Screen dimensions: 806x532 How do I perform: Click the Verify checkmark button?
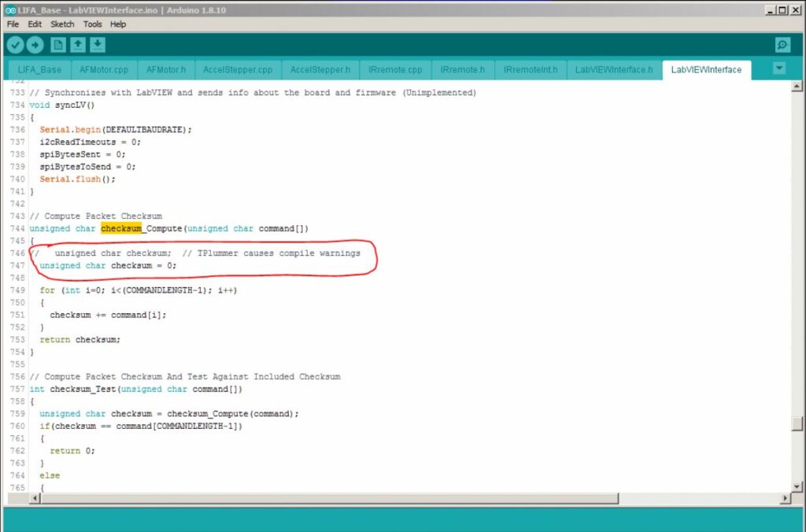pos(16,45)
